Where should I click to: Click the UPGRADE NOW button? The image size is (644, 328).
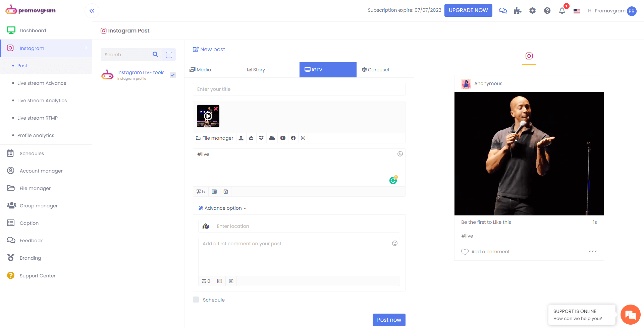click(x=468, y=10)
